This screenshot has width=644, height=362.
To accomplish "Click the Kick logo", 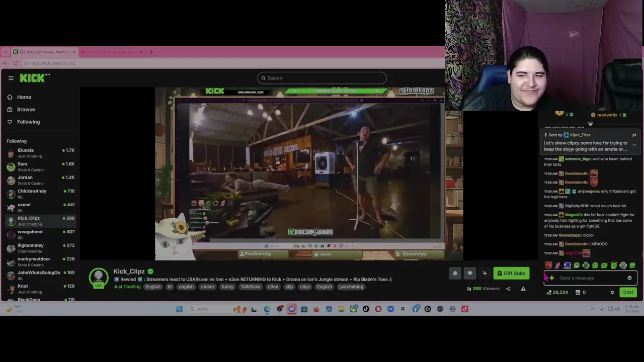I will (35, 78).
